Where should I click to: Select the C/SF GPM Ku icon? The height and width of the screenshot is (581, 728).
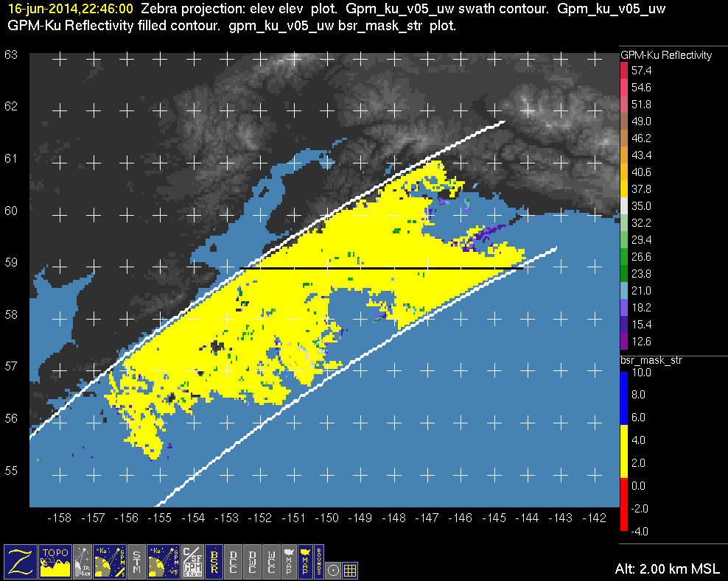pos(192,561)
